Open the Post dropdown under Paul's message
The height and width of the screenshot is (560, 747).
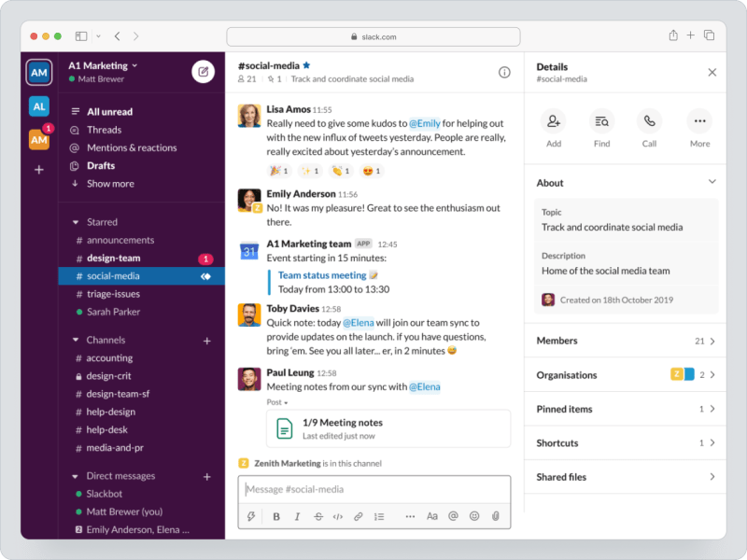pyautogui.click(x=277, y=402)
